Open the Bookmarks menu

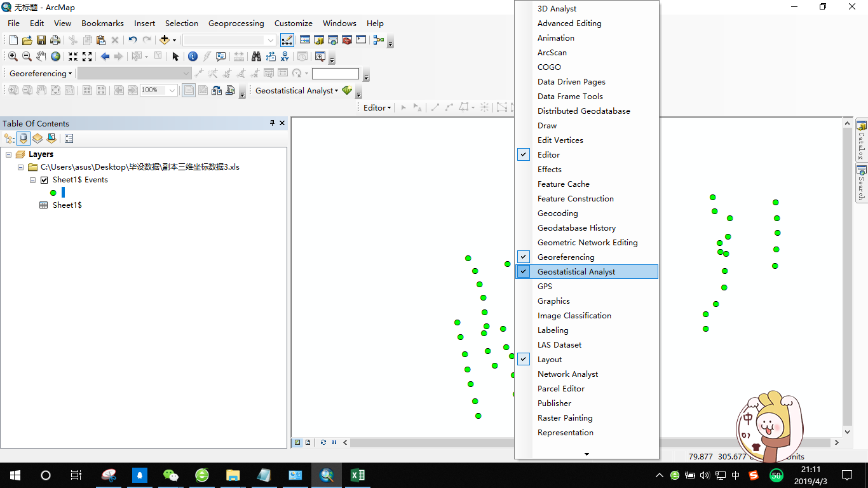(x=102, y=23)
